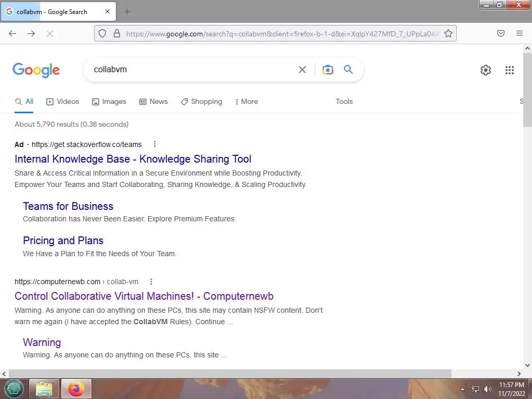Search by image using the camera icon
Viewport: 532px width, 399px height.
click(x=328, y=70)
